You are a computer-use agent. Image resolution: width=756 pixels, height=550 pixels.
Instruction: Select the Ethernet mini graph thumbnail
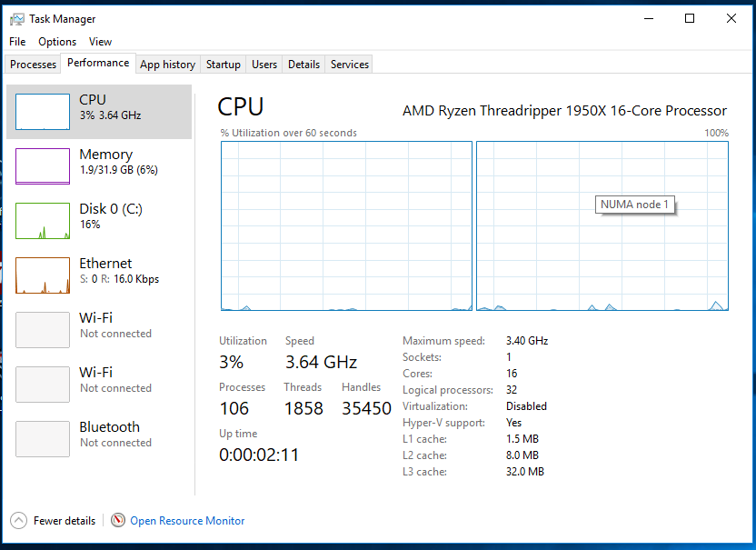pyautogui.click(x=43, y=275)
